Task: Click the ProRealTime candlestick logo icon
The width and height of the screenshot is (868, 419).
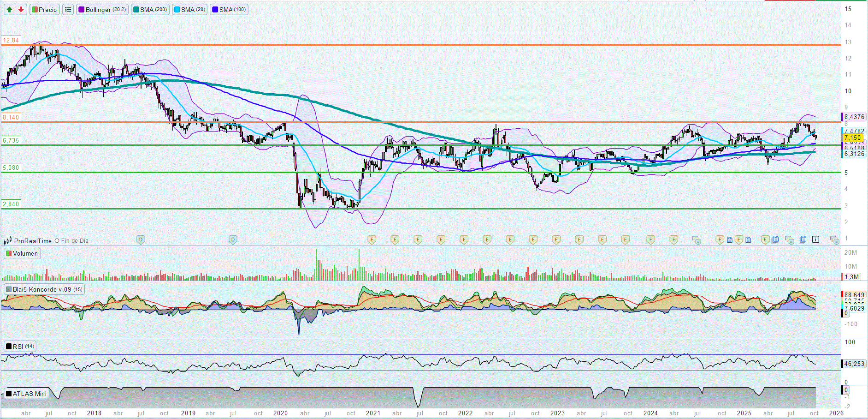Action: (x=8, y=241)
